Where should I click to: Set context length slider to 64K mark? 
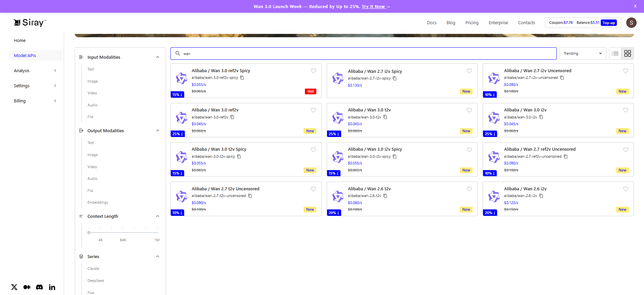point(123,232)
